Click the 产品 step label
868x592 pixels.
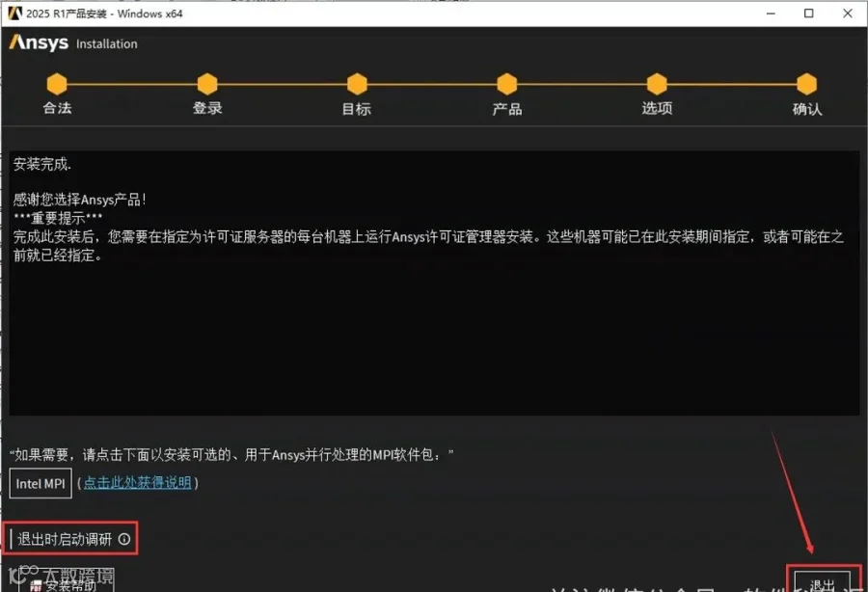tap(507, 108)
